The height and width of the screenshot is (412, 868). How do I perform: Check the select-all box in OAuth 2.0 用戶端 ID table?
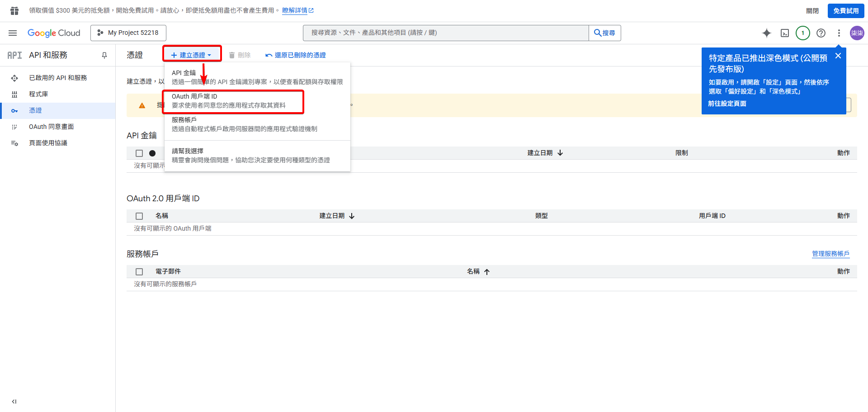coord(139,216)
